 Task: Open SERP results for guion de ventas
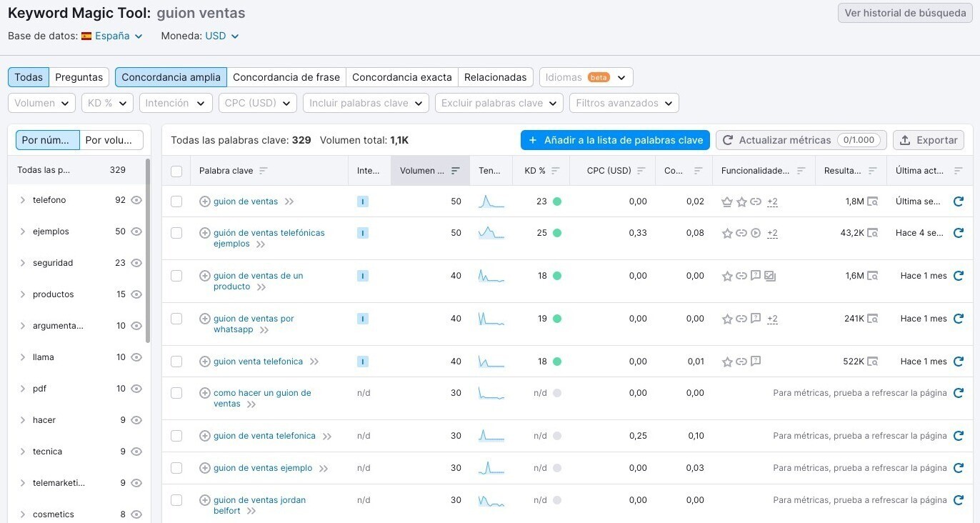click(x=873, y=201)
